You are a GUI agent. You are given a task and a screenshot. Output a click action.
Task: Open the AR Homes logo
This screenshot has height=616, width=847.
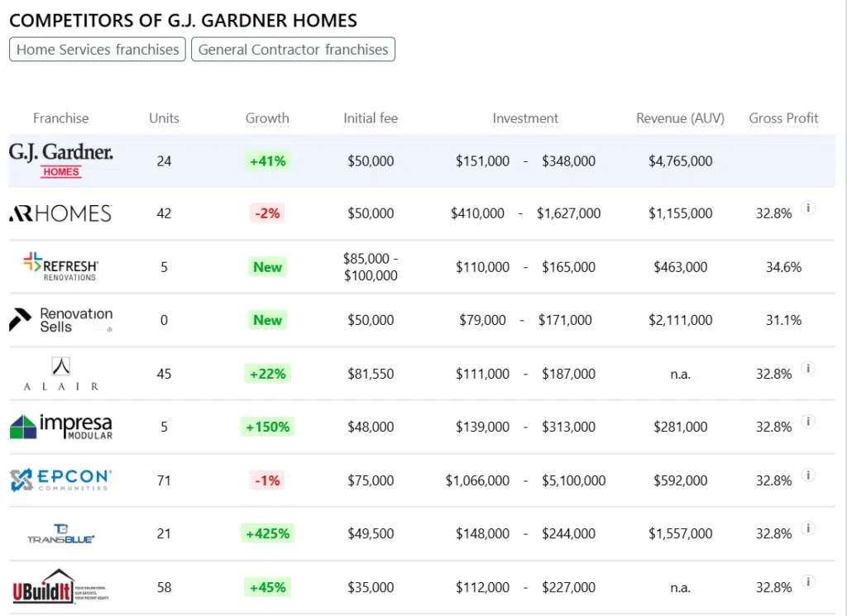pyautogui.click(x=60, y=213)
